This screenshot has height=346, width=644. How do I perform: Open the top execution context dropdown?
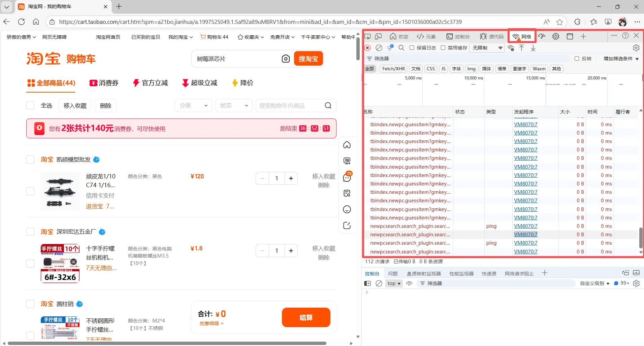[x=394, y=283]
